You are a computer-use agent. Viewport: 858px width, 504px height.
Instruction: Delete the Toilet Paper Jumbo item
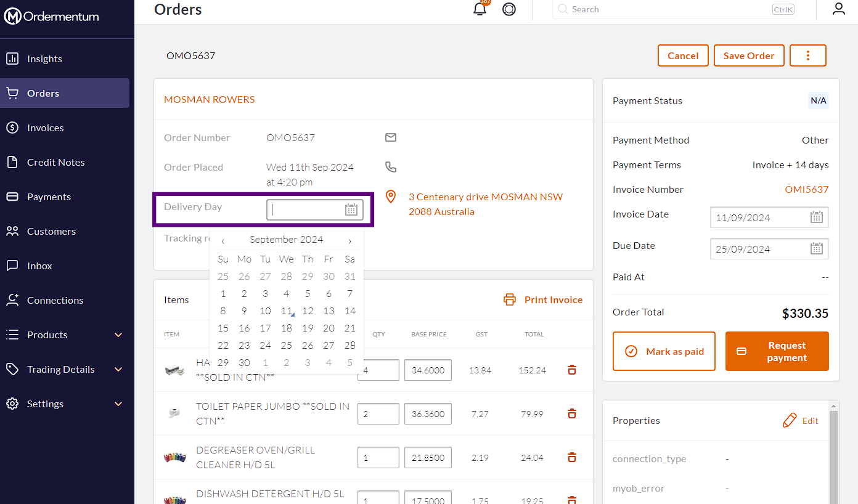point(572,413)
